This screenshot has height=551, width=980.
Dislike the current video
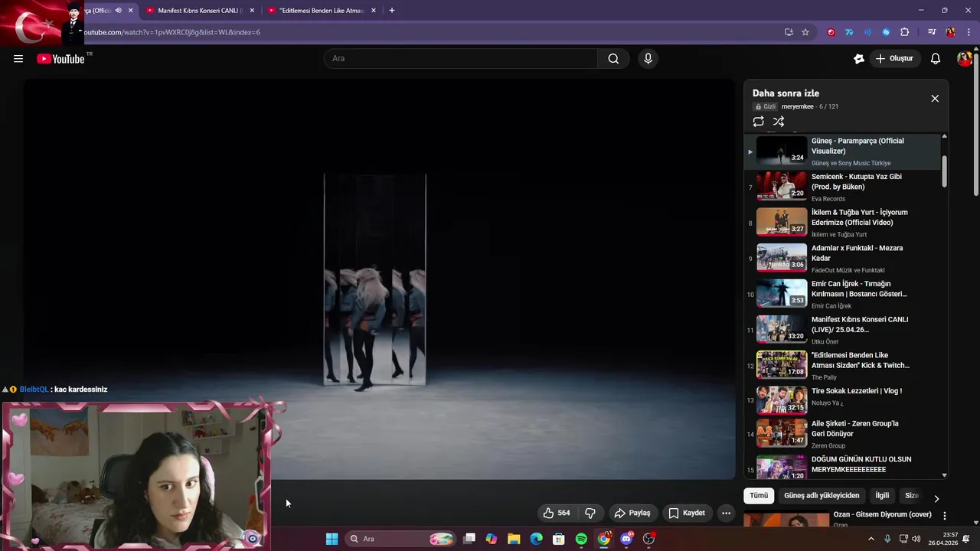[x=590, y=513]
